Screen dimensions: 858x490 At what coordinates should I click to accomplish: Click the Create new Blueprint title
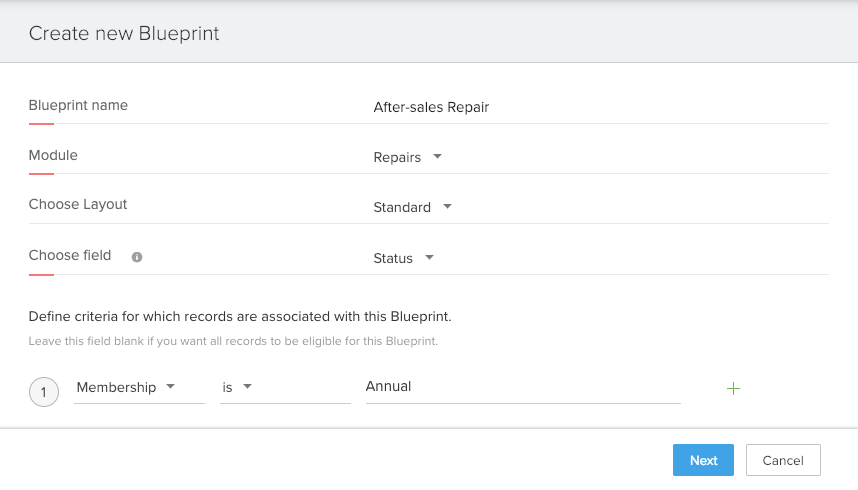[x=124, y=33]
